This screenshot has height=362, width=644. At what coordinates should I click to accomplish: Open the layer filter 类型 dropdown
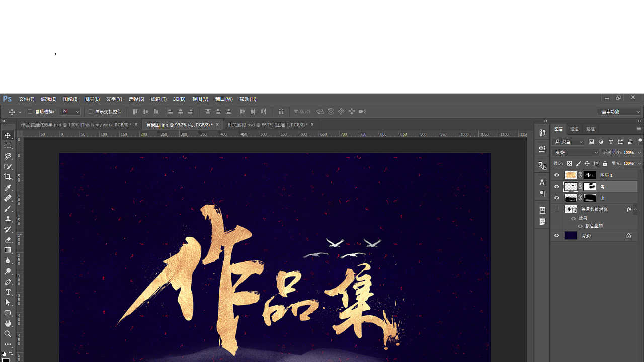pos(569,142)
